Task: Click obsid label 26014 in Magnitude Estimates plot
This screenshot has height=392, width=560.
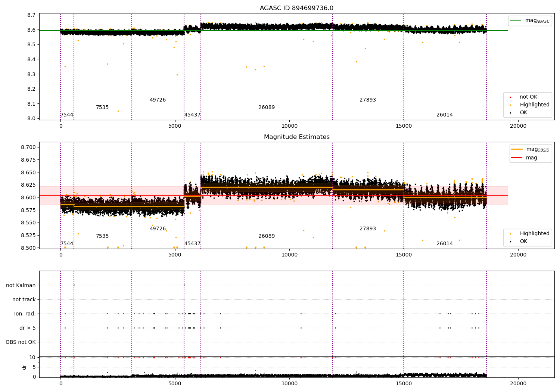Action: point(445,244)
